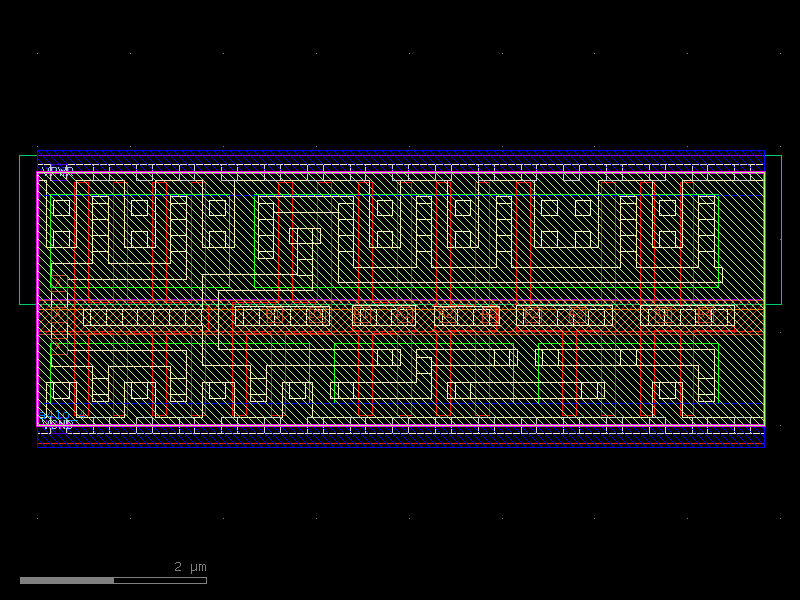Select the bottom-left contact square in the cell
The width and height of the screenshot is (800, 600).
tap(61, 390)
